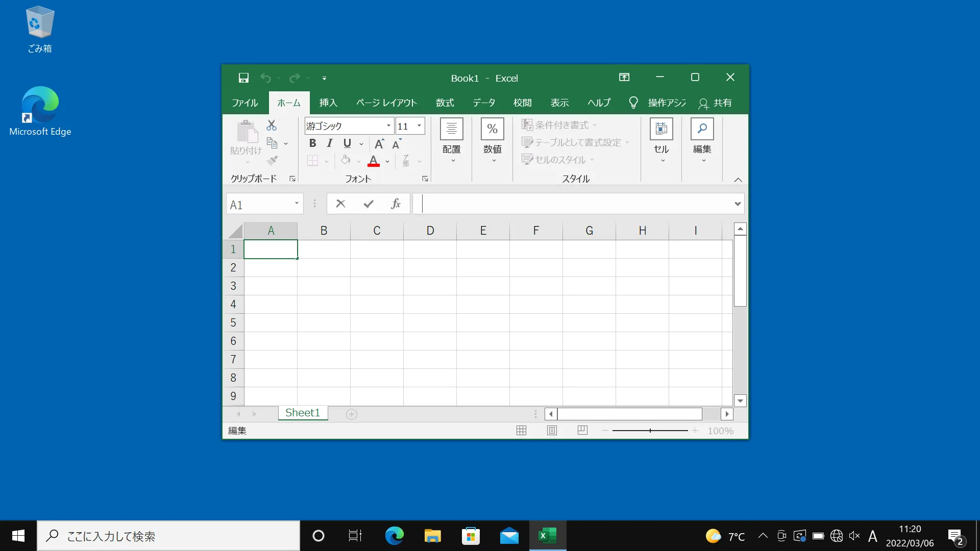Open テーブルとして書式設定 menu

coord(576,142)
